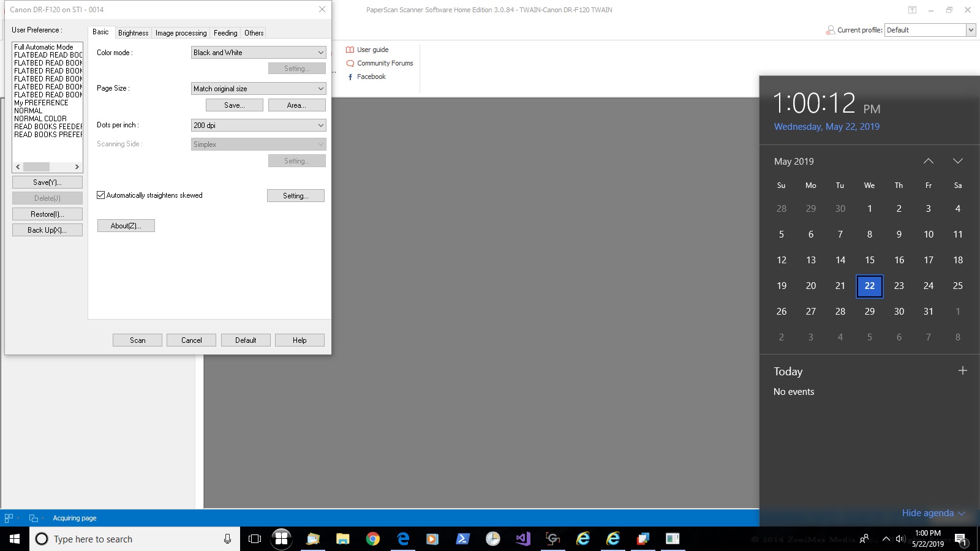Select Full Automatic Mode preference
The width and height of the screenshot is (980, 551).
(48, 47)
